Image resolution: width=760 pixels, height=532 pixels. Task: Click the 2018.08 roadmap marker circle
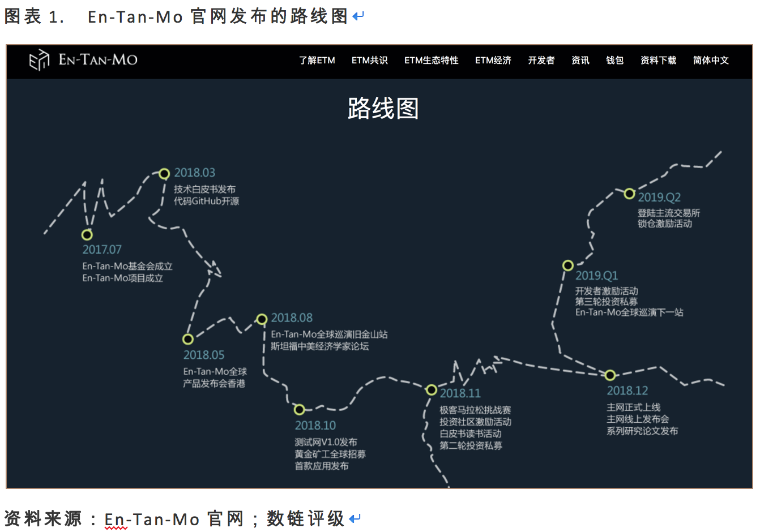(262, 319)
